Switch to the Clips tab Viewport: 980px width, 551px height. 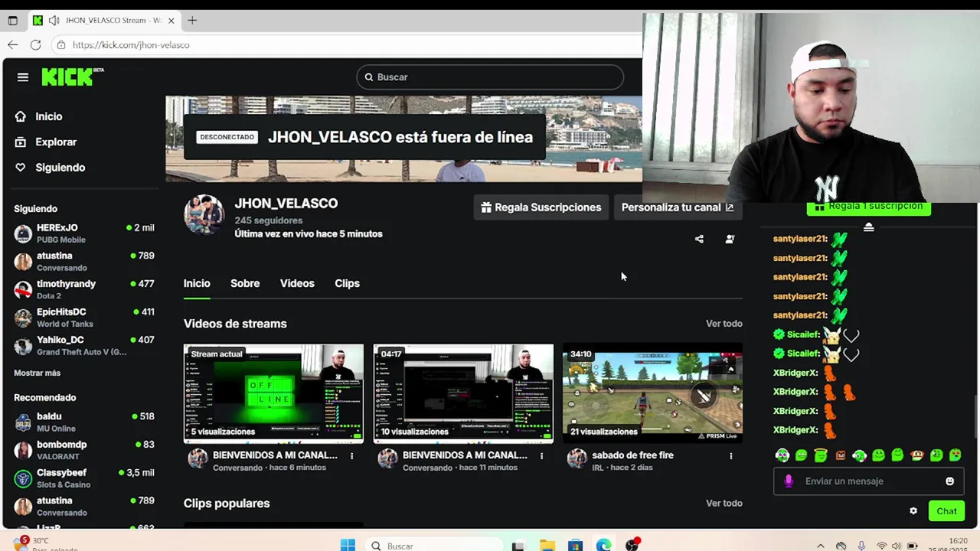347,283
